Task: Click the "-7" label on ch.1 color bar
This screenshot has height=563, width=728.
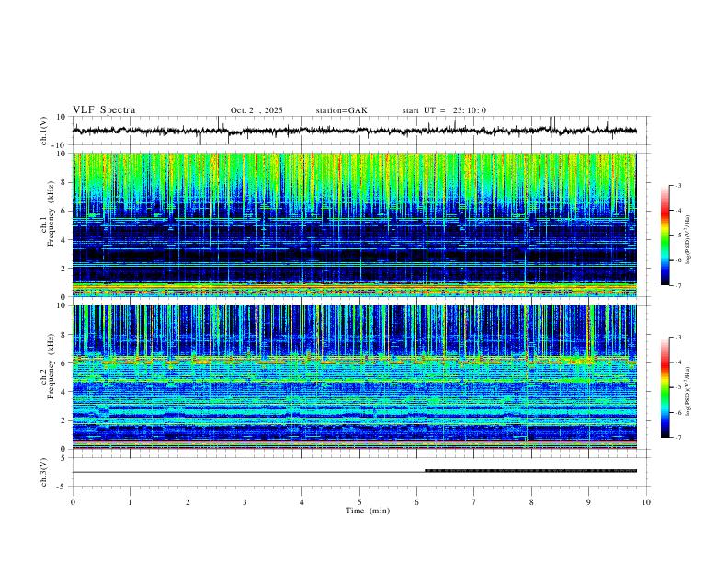Action: tap(677, 286)
